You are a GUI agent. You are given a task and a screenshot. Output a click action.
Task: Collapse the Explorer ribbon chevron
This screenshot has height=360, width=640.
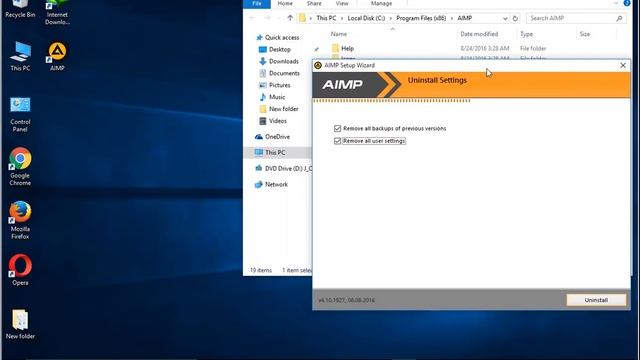616,3
